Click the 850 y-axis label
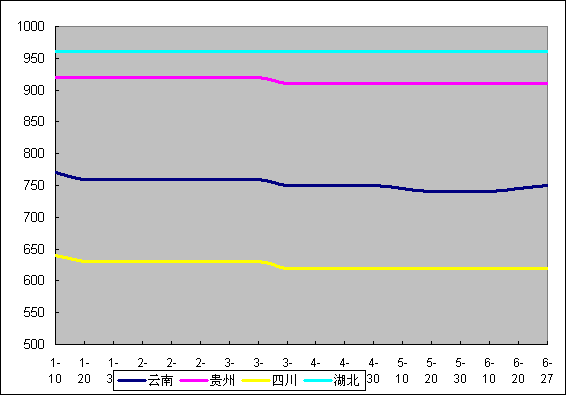 click(x=34, y=122)
